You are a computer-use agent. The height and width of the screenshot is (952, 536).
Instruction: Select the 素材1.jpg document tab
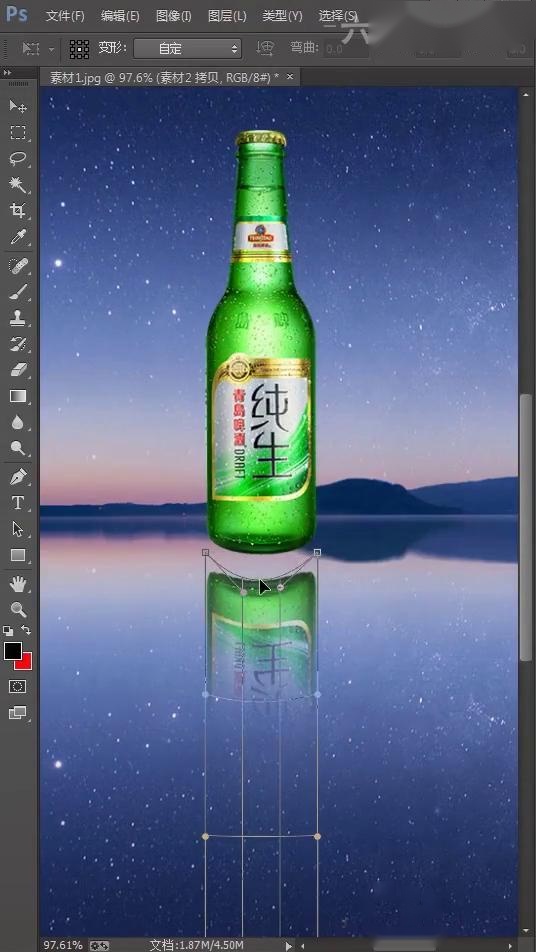(x=164, y=77)
